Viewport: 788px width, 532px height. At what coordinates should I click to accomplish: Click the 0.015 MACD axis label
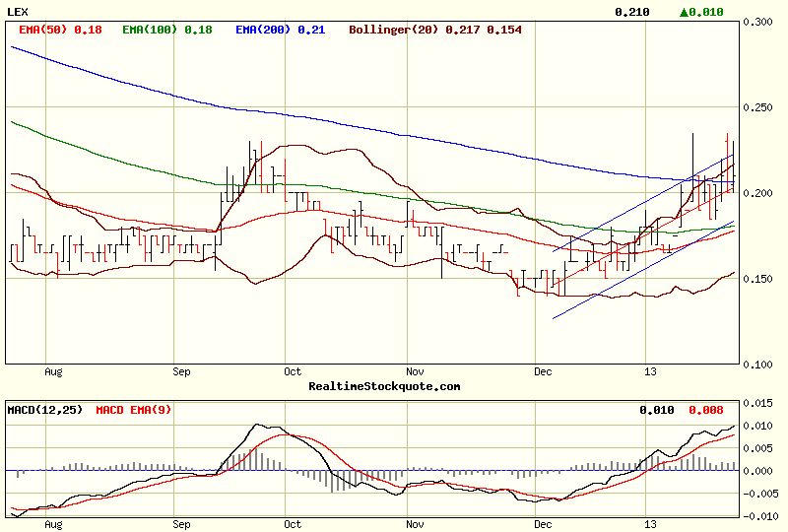(x=757, y=403)
